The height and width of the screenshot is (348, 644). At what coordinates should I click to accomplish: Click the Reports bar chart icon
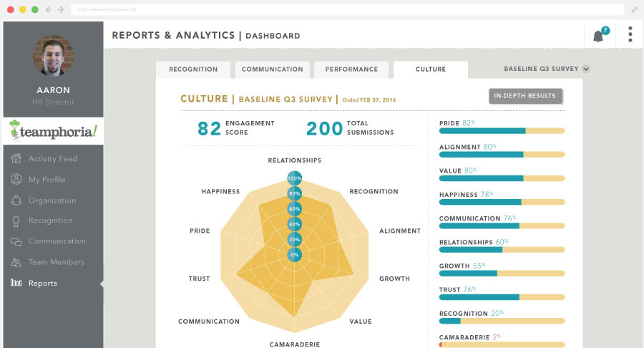16,283
